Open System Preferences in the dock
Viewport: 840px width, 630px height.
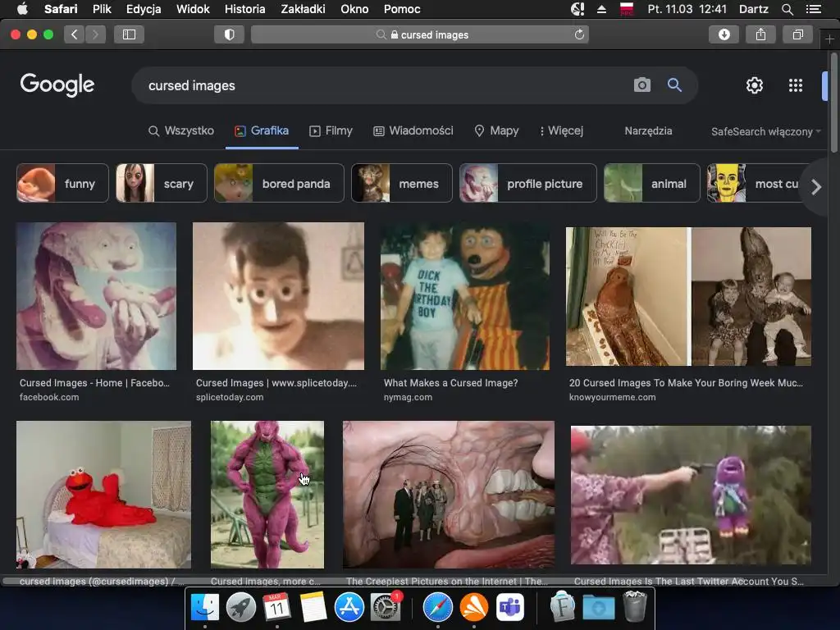coord(386,608)
